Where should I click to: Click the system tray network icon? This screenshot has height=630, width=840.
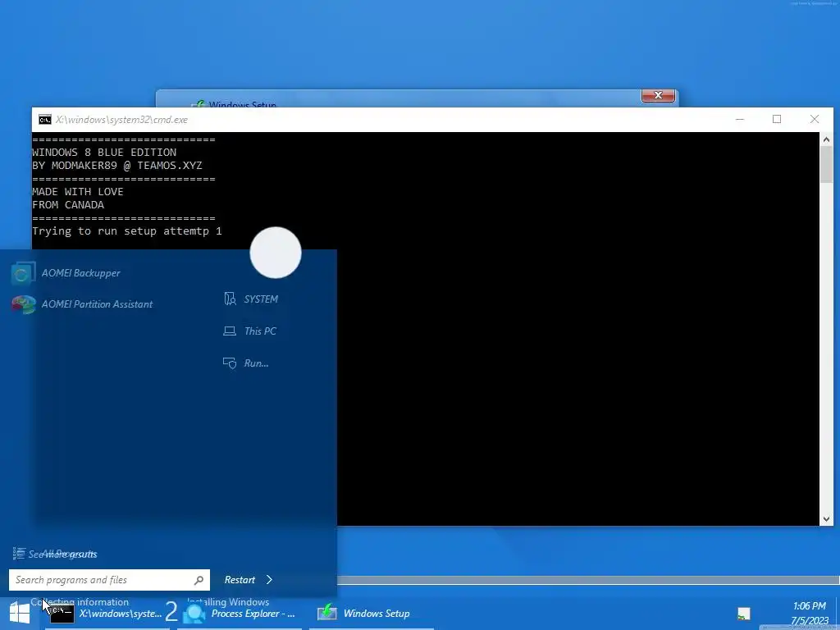743,614
